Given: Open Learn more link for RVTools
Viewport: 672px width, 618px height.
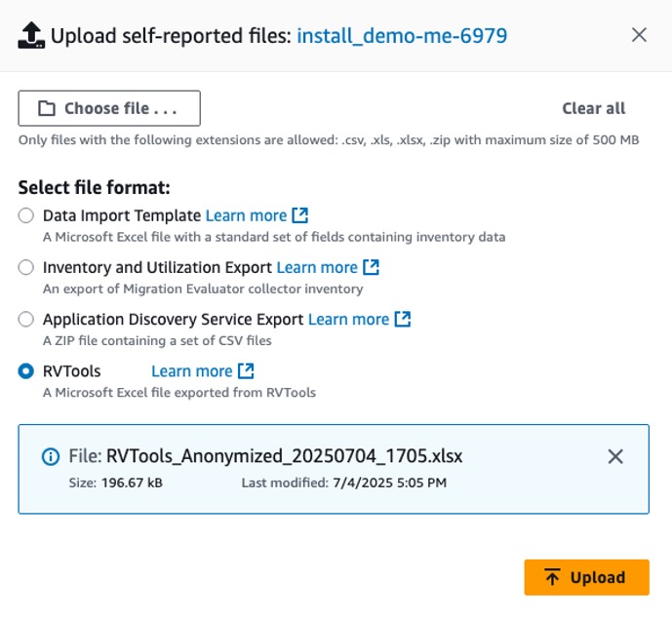Looking at the screenshot, I should coord(192,370).
